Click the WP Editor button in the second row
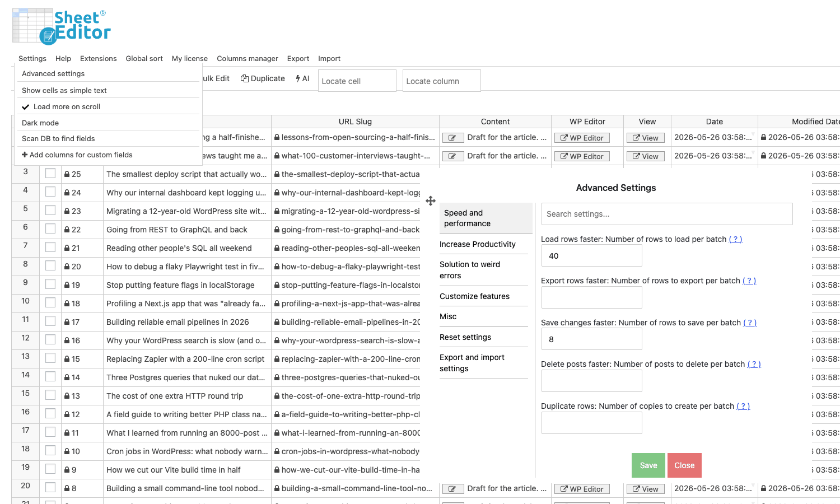The width and height of the screenshot is (840, 504). [582, 156]
